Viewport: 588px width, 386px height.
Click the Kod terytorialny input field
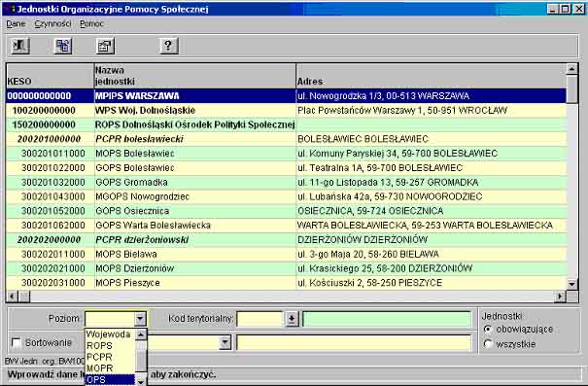[259, 319]
